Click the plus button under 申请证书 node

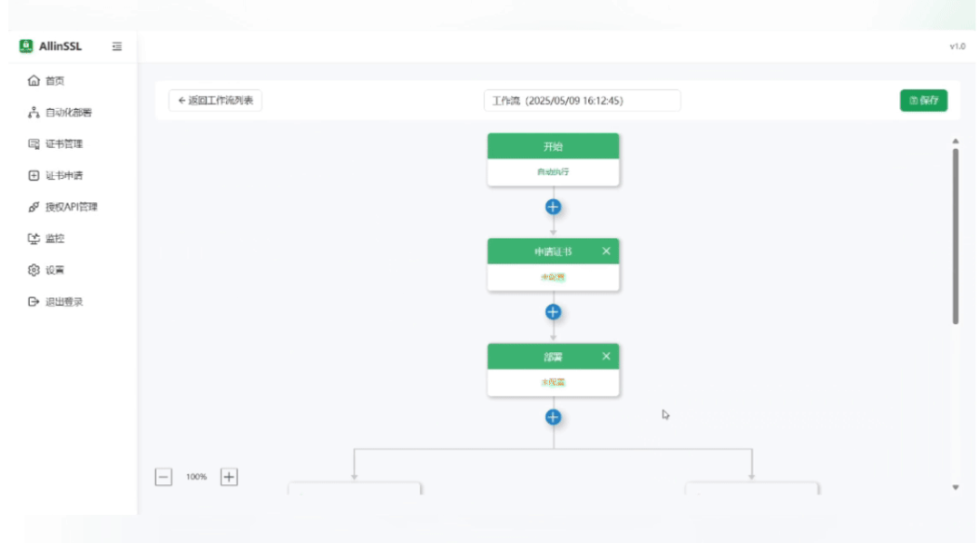pos(553,312)
